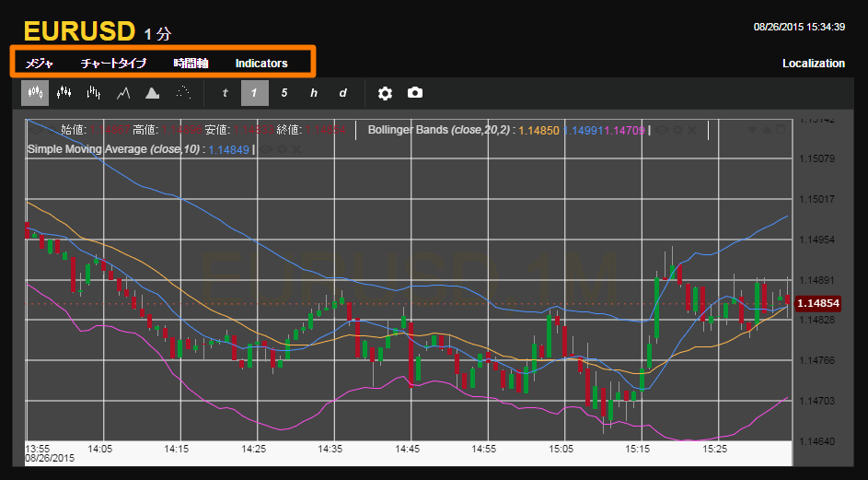This screenshot has height=480, width=868.
Task: Open the 時間軸 menu
Action: click(191, 64)
